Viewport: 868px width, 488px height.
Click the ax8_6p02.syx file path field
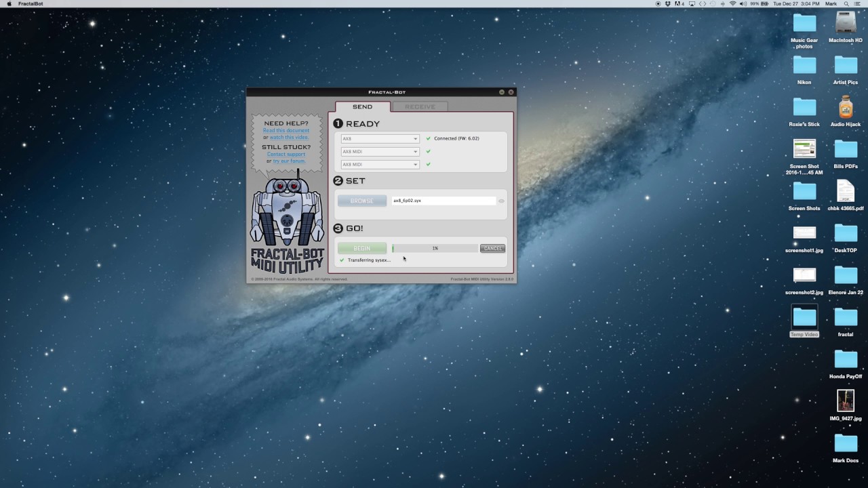click(x=443, y=201)
